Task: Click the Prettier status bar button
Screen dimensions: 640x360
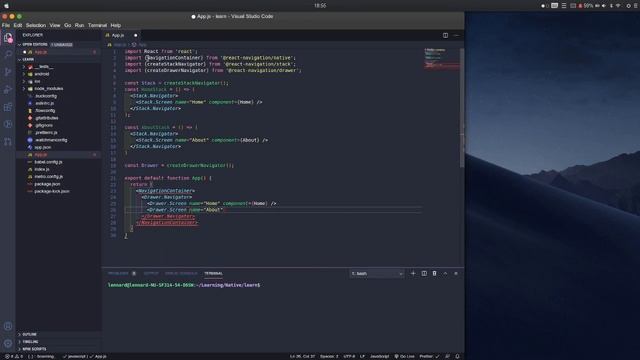Action: (429, 356)
